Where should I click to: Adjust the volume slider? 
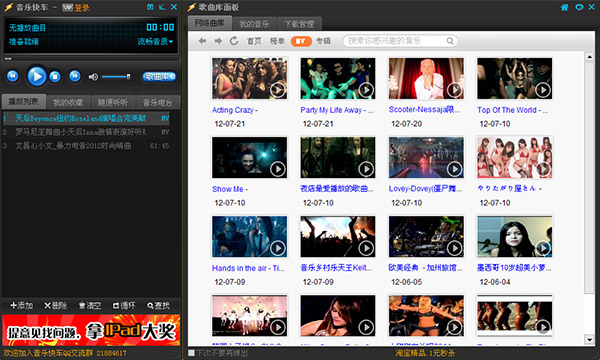[116, 77]
